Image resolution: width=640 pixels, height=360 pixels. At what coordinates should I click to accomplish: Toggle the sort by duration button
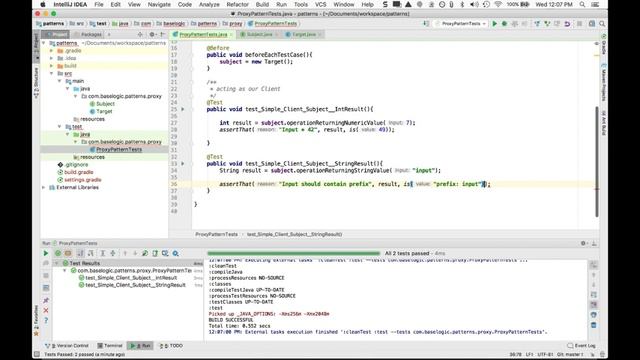(91, 253)
